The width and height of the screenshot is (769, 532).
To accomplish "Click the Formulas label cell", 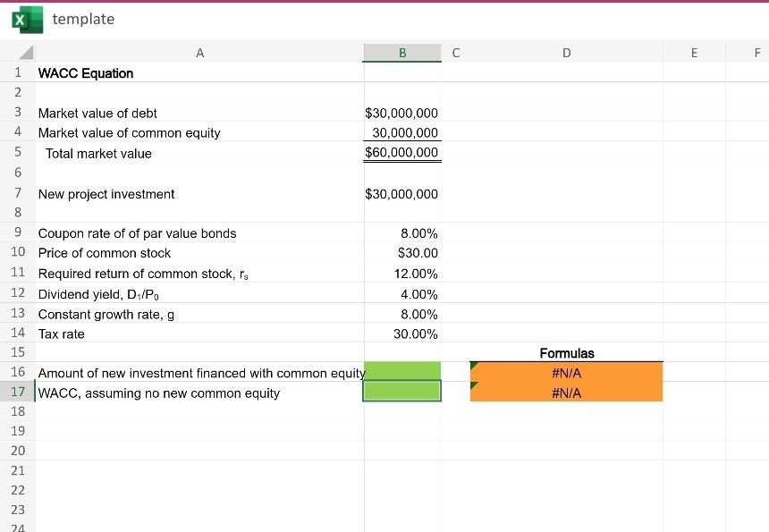I will (566, 353).
